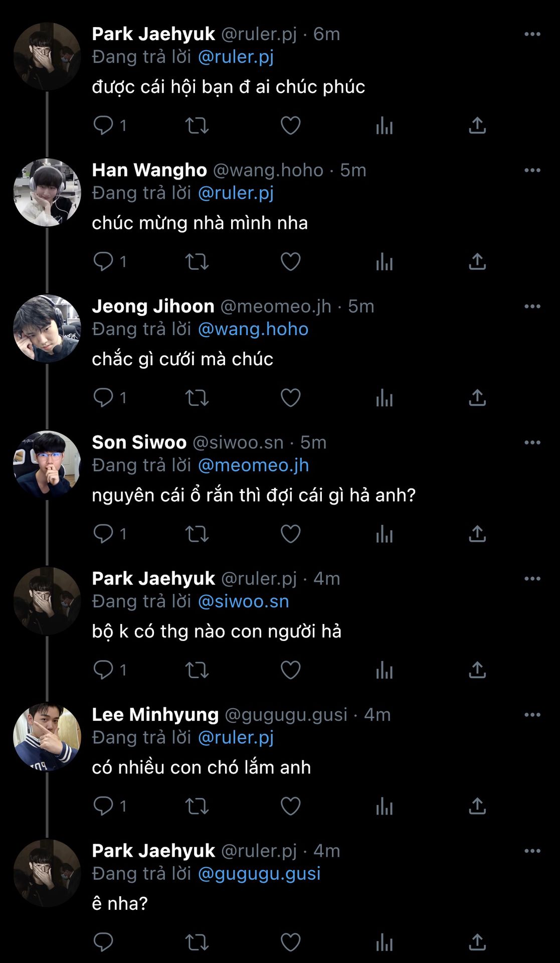560x963 pixels.
Task: Retweet Park Jaehyuk's first tweet at top
Action: 197,125
